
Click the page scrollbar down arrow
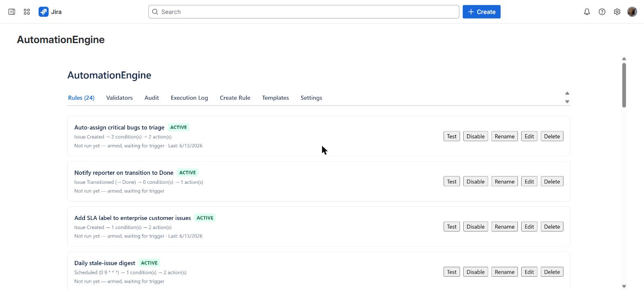point(624,286)
